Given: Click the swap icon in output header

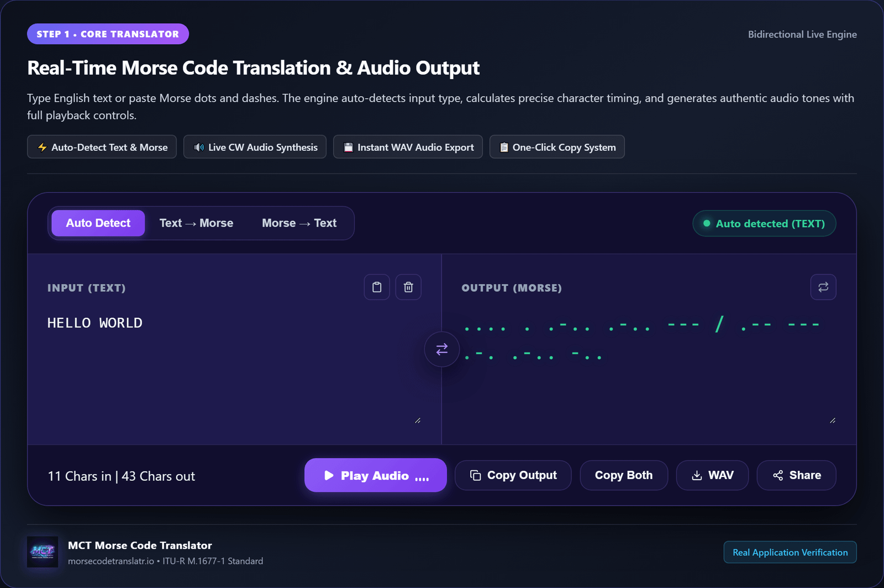Looking at the screenshot, I should click(x=823, y=287).
